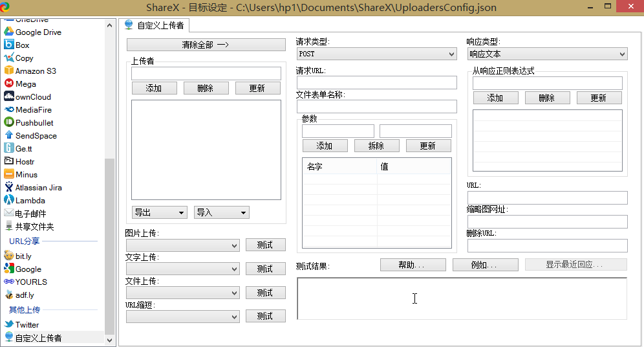Click the bit.ly URL shortener icon
Screen dimensions: 644x347
click(9, 256)
